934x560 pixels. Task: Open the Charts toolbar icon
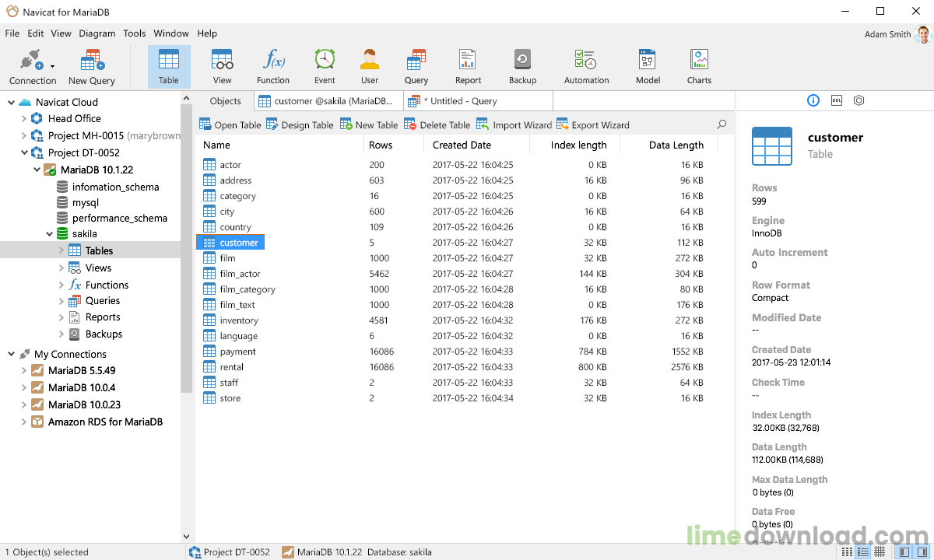[699, 68]
